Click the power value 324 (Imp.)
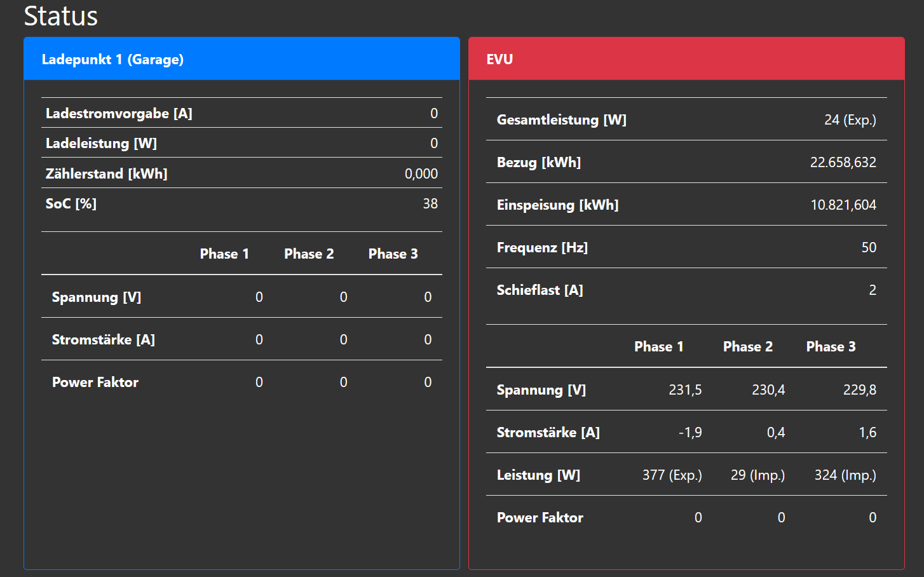The width and height of the screenshot is (924, 577). pos(845,475)
